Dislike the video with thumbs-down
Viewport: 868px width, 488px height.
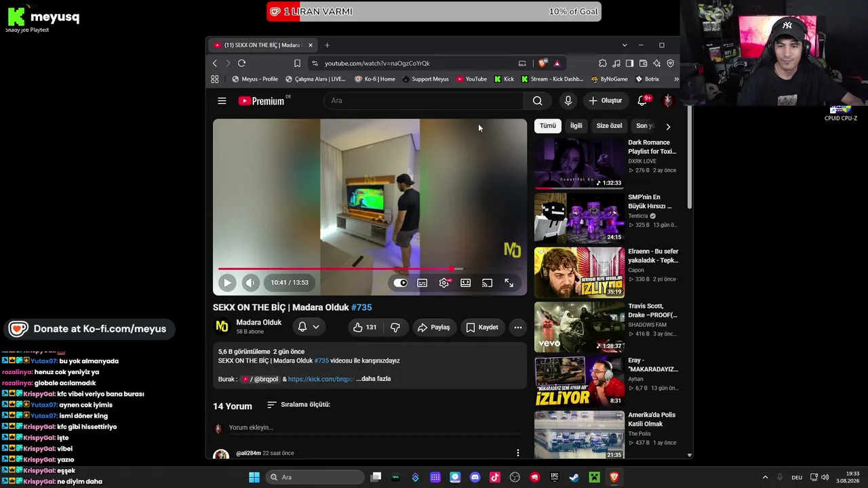(x=395, y=327)
